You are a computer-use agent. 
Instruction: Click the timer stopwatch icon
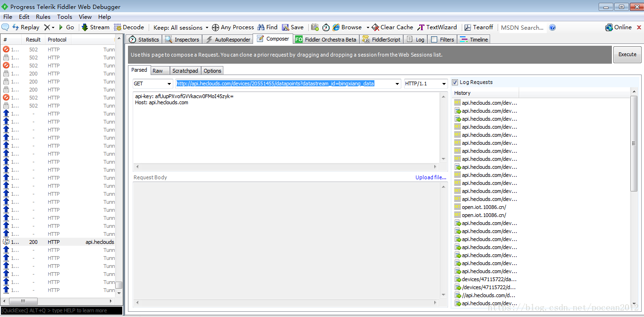click(326, 27)
